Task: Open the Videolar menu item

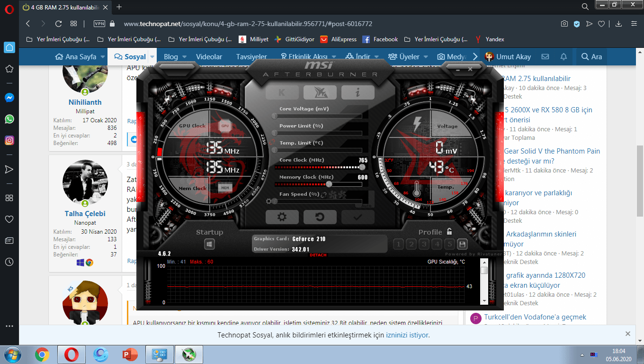Action: click(209, 57)
